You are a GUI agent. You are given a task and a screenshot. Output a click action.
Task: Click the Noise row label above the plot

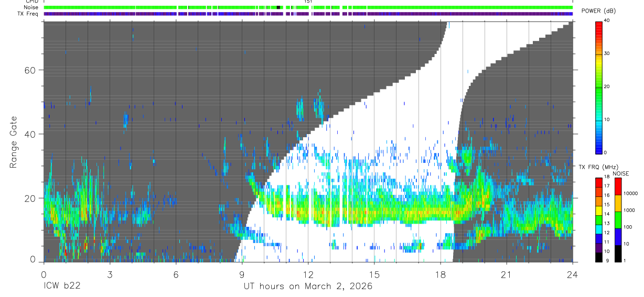tap(31, 7)
